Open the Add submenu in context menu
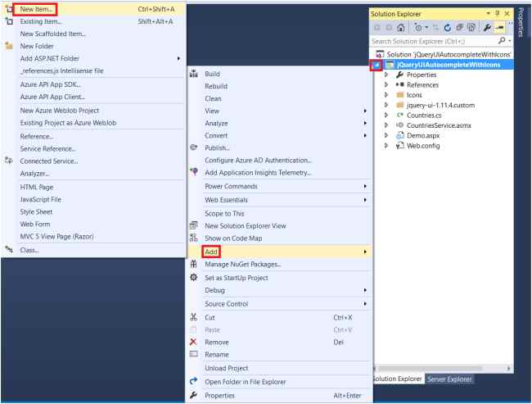Screen dimensions: 532x404 coord(279,252)
